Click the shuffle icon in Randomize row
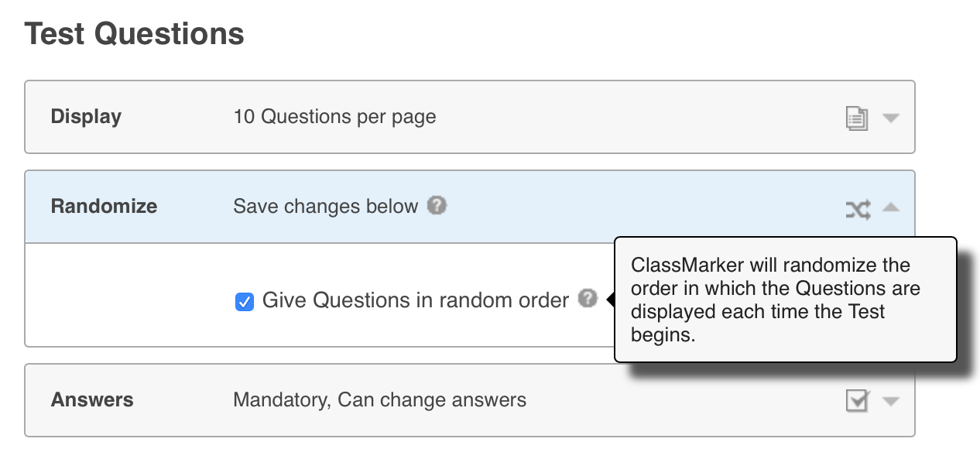 858,208
